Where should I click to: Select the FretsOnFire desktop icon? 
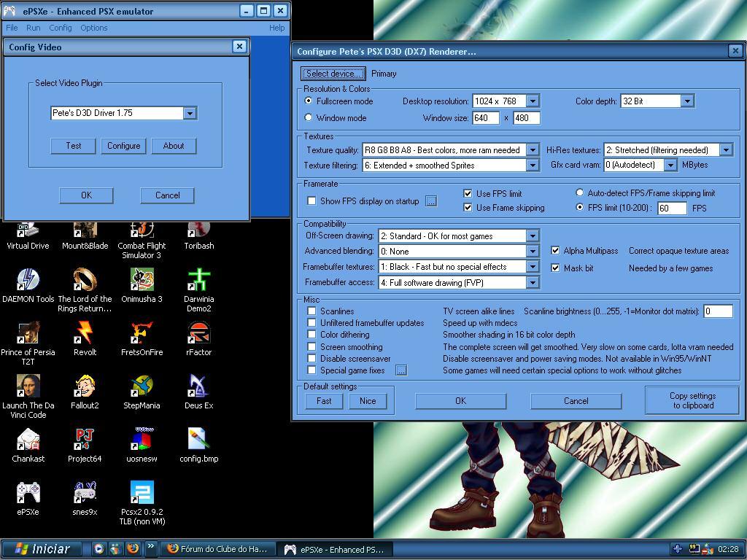(142, 339)
